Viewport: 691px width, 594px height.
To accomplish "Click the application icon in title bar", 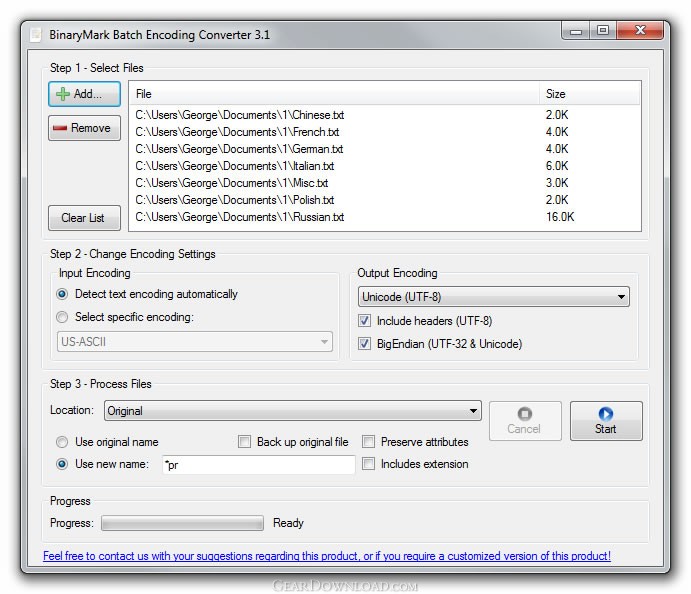I will 36,34.
